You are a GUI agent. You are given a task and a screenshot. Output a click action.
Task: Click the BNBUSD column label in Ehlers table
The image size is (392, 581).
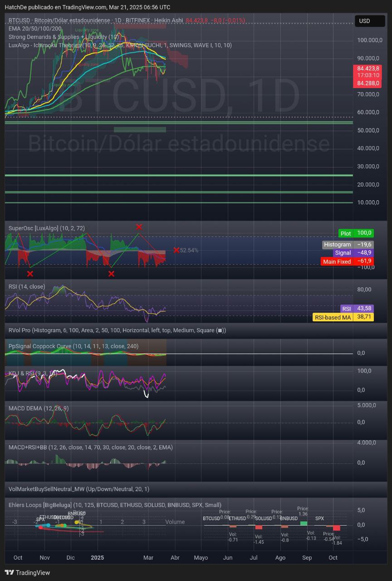point(289,518)
